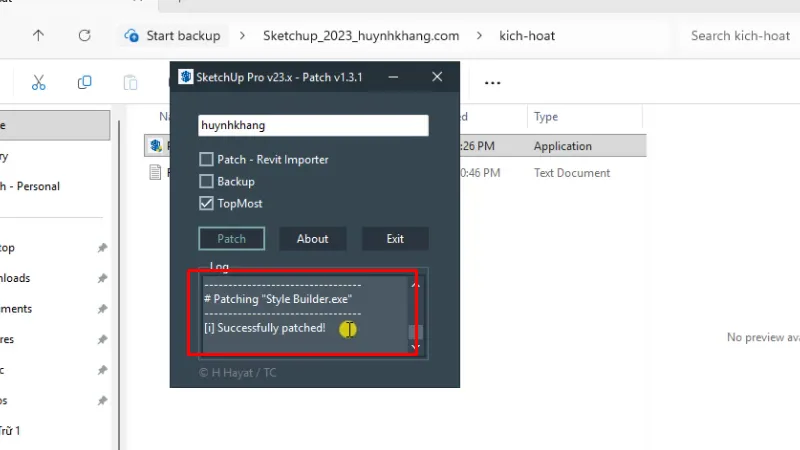
Task: Open Personal item in the navigation pane
Action: coord(31,186)
